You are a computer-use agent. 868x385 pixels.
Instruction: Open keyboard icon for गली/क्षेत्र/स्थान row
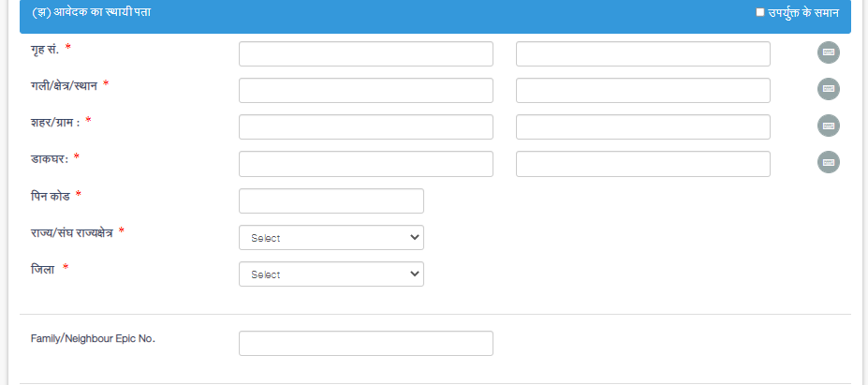[828, 89]
